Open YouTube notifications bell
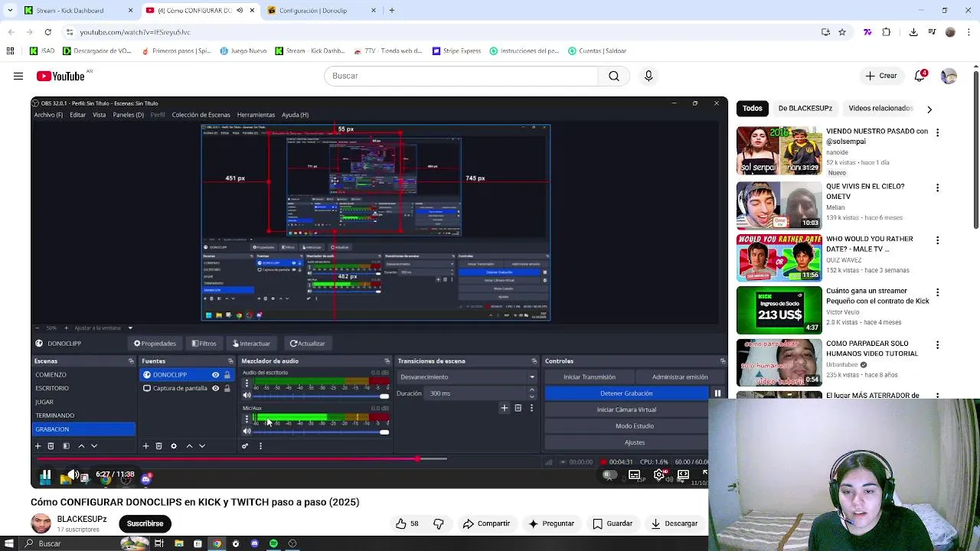Screen dimensions: 980x551 click(920, 76)
